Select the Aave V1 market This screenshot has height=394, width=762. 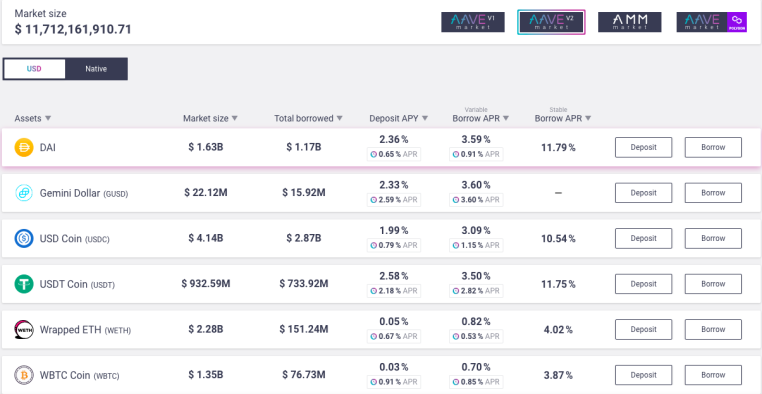(473, 22)
